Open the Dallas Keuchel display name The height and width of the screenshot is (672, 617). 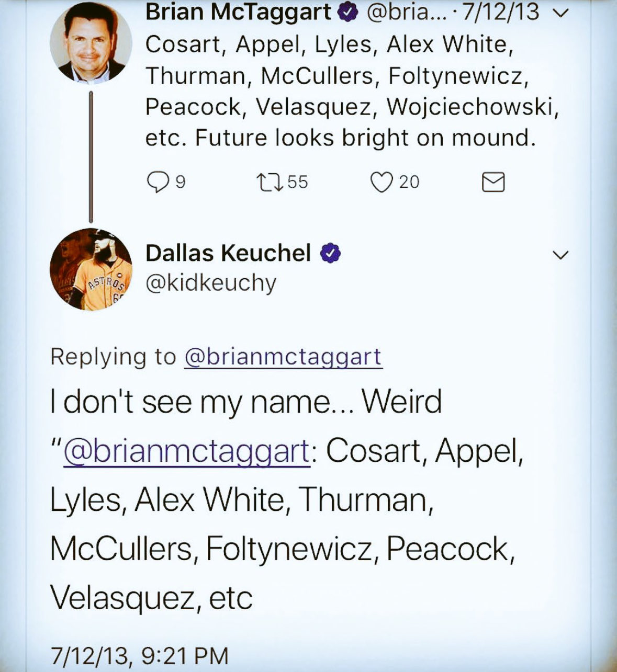pos(228,254)
